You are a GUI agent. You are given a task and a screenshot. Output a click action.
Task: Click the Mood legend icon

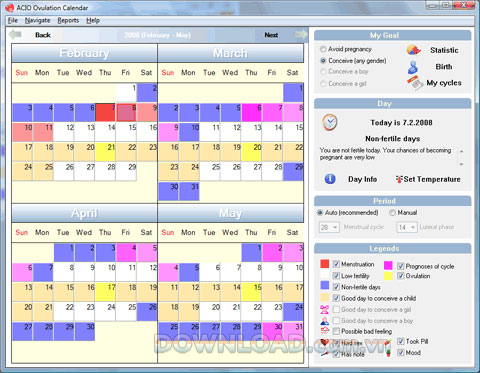388,353
